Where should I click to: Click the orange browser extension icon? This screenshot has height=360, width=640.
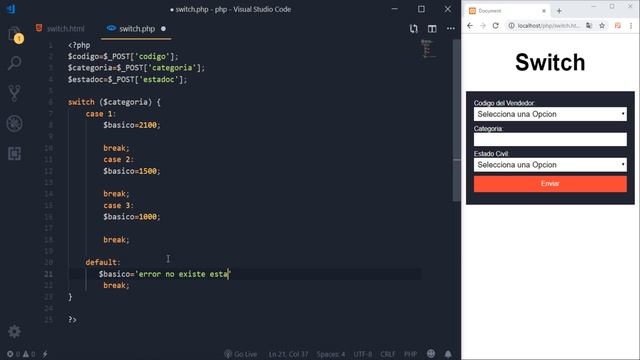(x=618, y=25)
